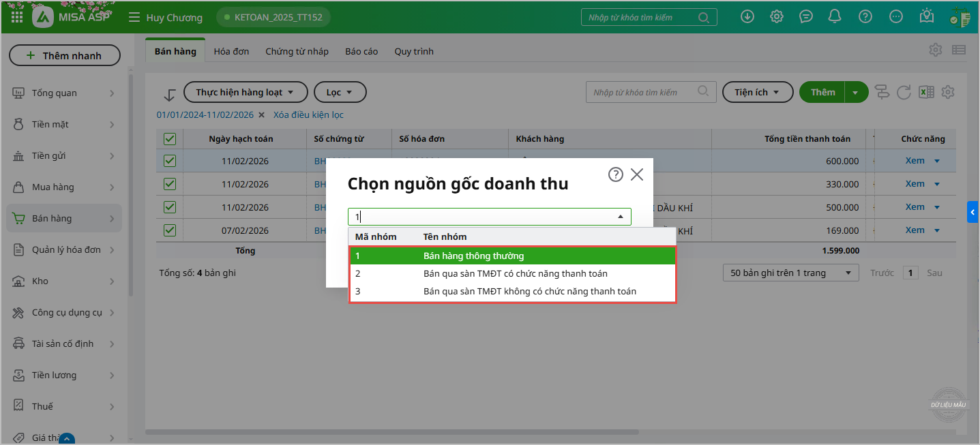
Task: Click Xóa điều kiện lọc link
Action: tap(308, 115)
